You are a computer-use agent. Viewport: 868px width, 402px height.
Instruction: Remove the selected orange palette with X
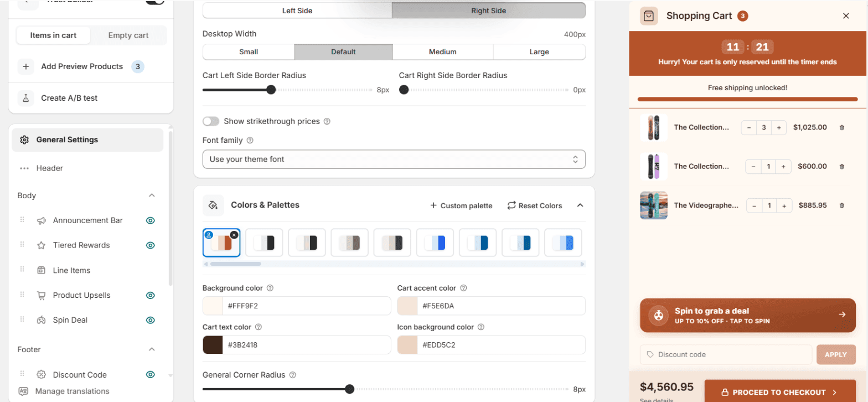click(x=234, y=235)
